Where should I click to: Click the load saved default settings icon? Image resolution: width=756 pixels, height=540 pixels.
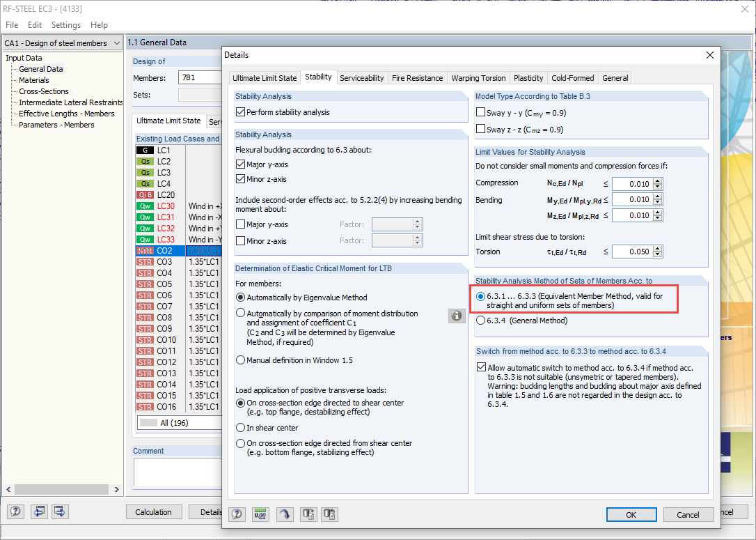pyautogui.click(x=330, y=514)
